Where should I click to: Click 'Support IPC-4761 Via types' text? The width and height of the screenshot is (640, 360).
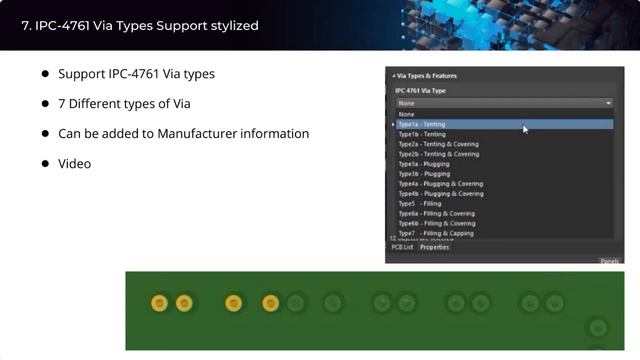coord(136,74)
